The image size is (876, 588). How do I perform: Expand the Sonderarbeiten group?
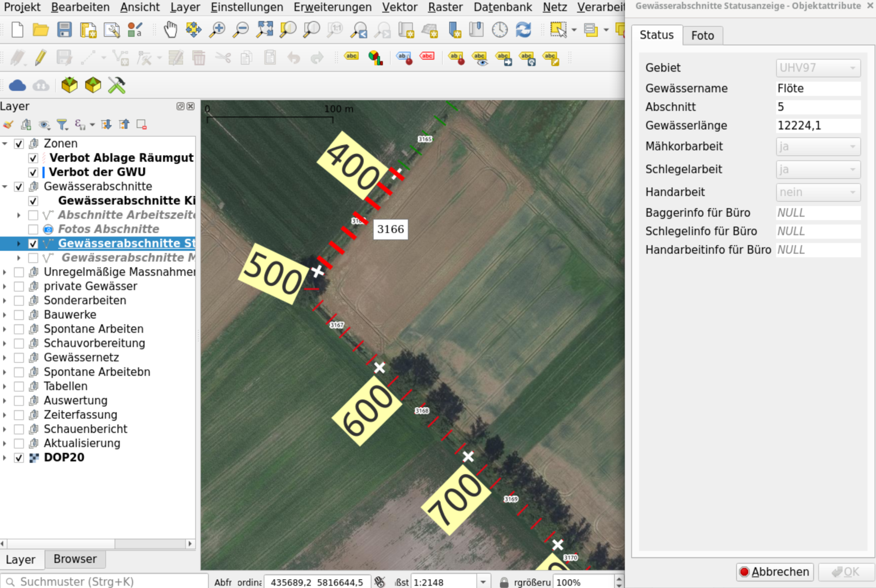5,301
